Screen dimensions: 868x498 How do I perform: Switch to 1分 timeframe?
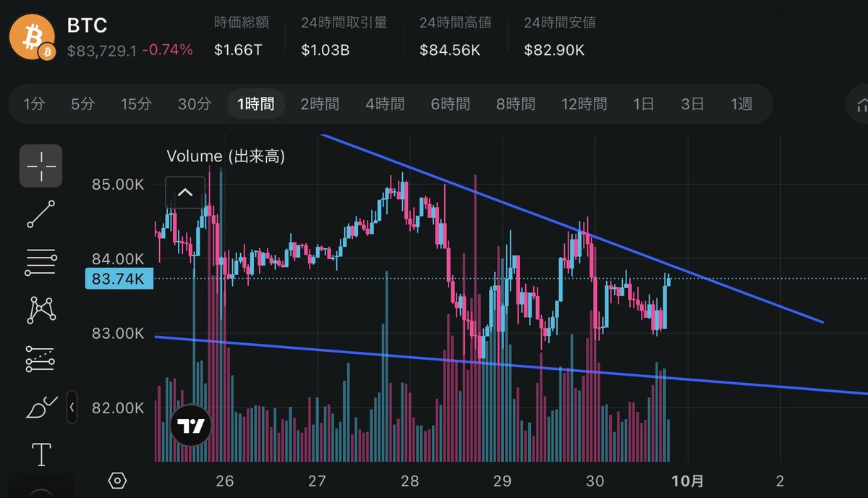(x=34, y=104)
